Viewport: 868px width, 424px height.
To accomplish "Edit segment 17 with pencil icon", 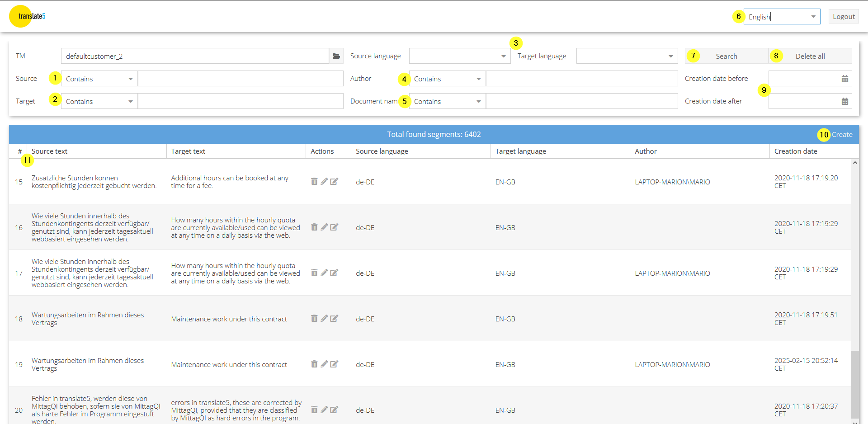I will pyautogui.click(x=324, y=273).
